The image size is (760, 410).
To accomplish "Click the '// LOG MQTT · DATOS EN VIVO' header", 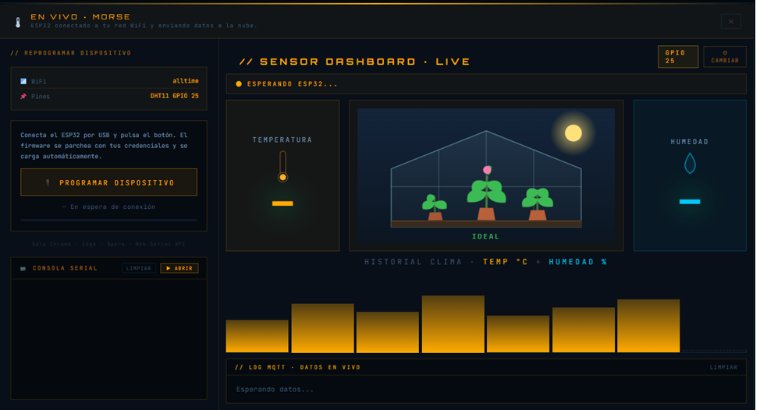I will [298, 367].
